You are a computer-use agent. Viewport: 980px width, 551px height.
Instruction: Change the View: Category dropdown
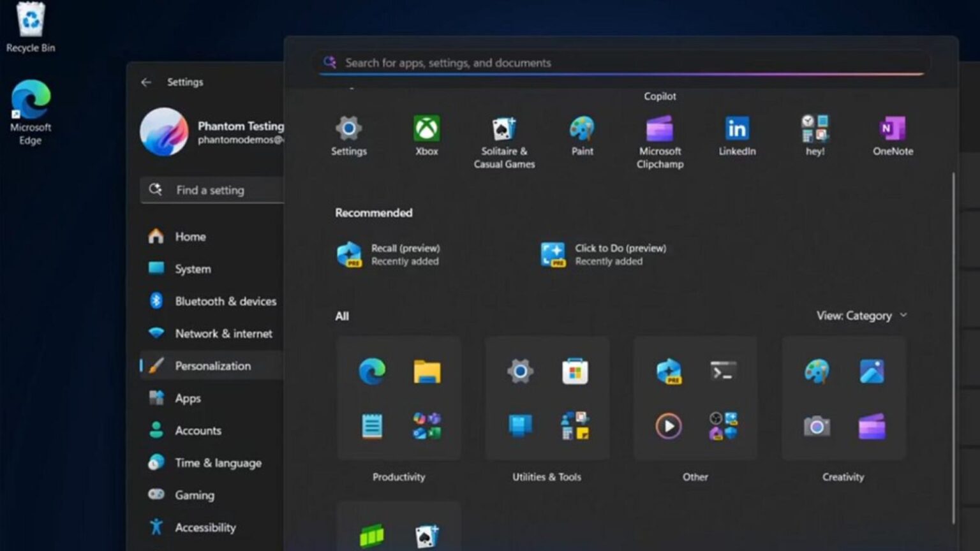(x=862, y=316)
